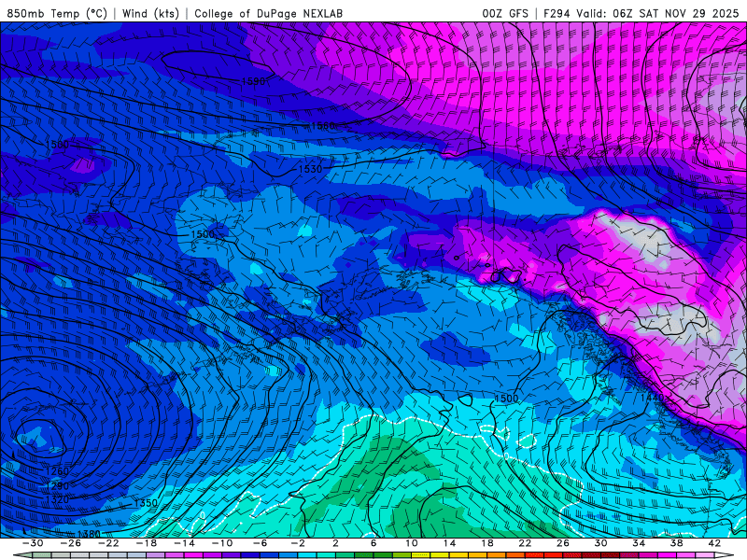Screen dimensions: 747x560
Task: Click the '00Z GFS' model run label
Action: (x=505, y=13)
